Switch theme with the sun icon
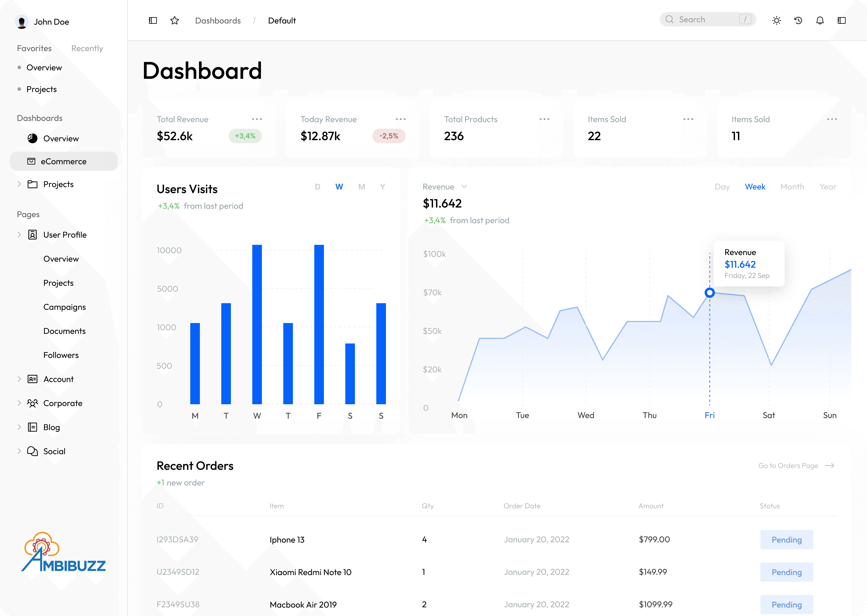 pos(777,20)
